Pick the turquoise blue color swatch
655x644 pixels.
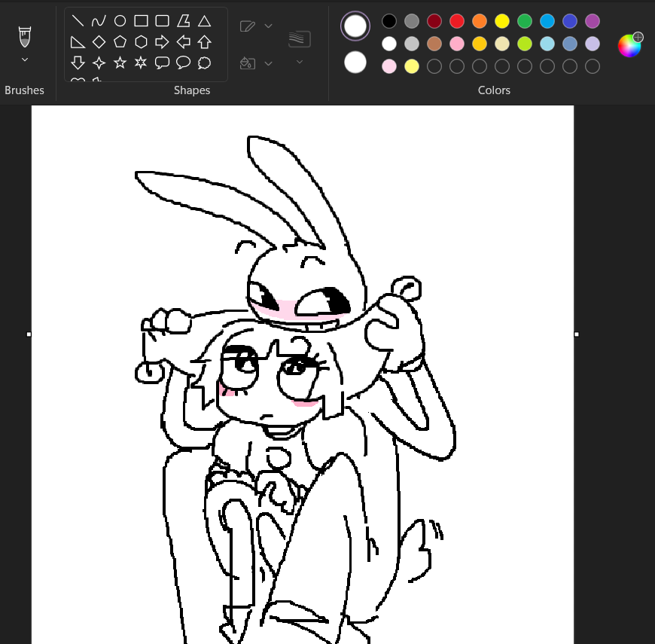547,21
